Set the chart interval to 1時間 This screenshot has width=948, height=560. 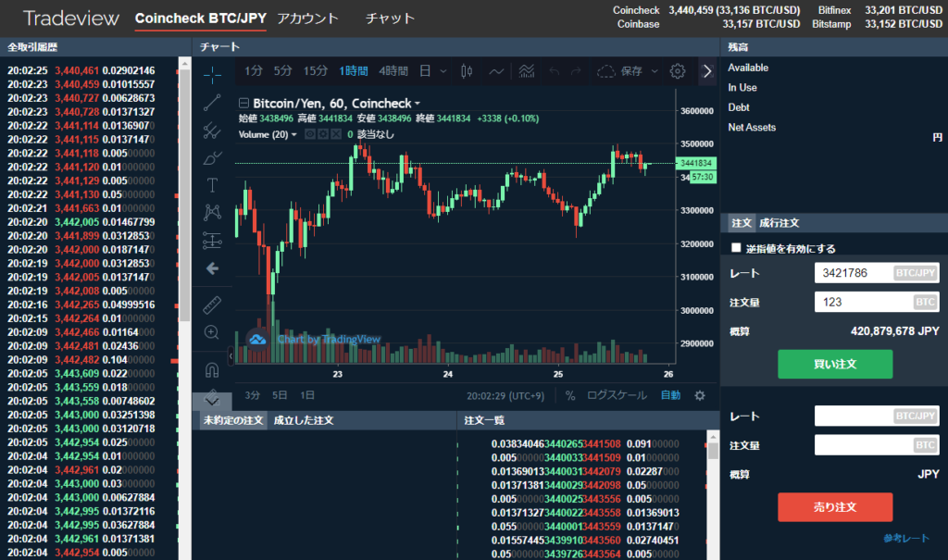click(x=354, y=71)
